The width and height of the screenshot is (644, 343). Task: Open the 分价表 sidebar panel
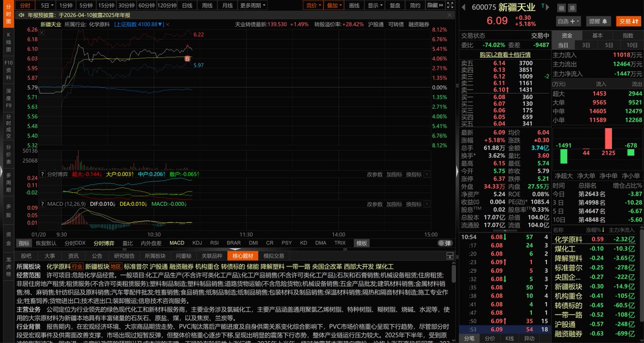(x=8, y=154)
